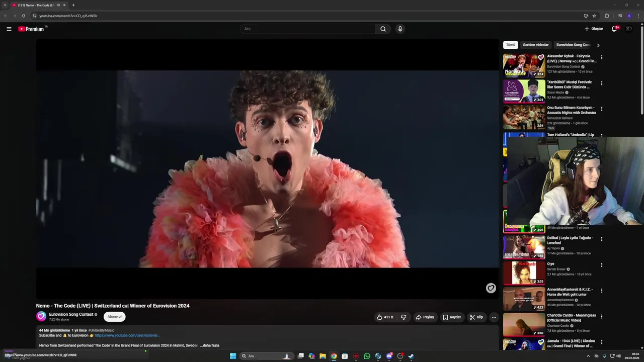The image size is (644, 362).
Task: Open Chrome three-dot menu
Action: point(638,16)
